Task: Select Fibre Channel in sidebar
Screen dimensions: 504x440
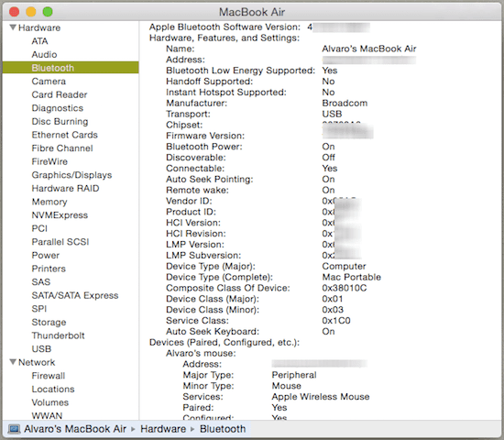Action: [x=62, y=148]
